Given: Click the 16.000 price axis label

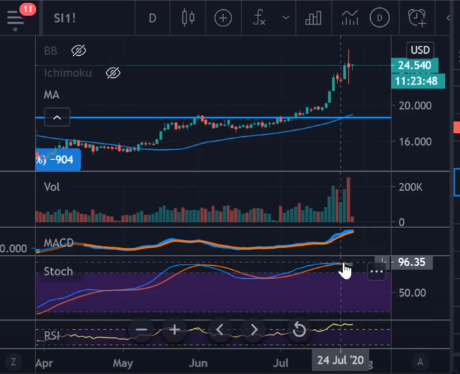Looking at the screenshot, I should click(415, 142).
